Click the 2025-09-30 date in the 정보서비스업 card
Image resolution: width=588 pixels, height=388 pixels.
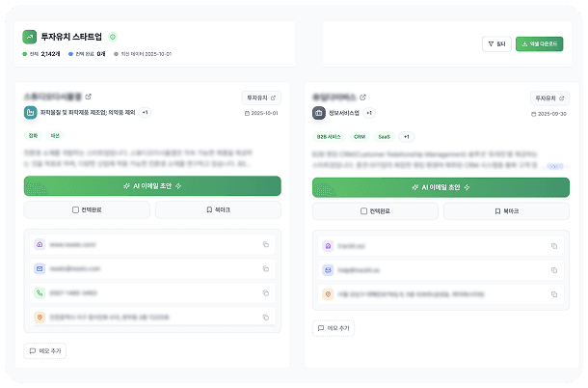pos(549,114)
